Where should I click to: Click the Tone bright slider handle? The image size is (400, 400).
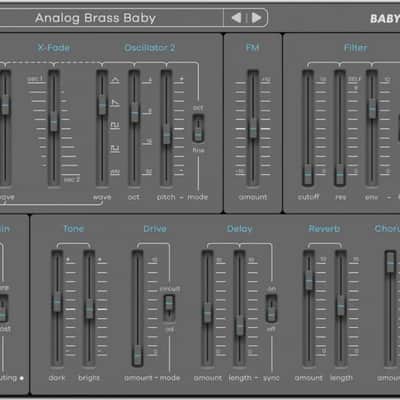tap(89, 309)
